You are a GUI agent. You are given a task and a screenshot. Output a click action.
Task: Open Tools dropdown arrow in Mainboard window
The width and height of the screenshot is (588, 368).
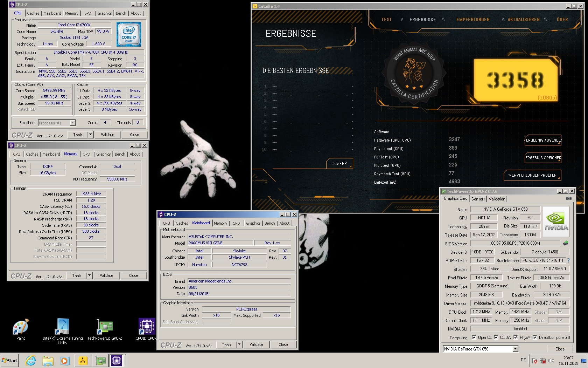point(239,345)
